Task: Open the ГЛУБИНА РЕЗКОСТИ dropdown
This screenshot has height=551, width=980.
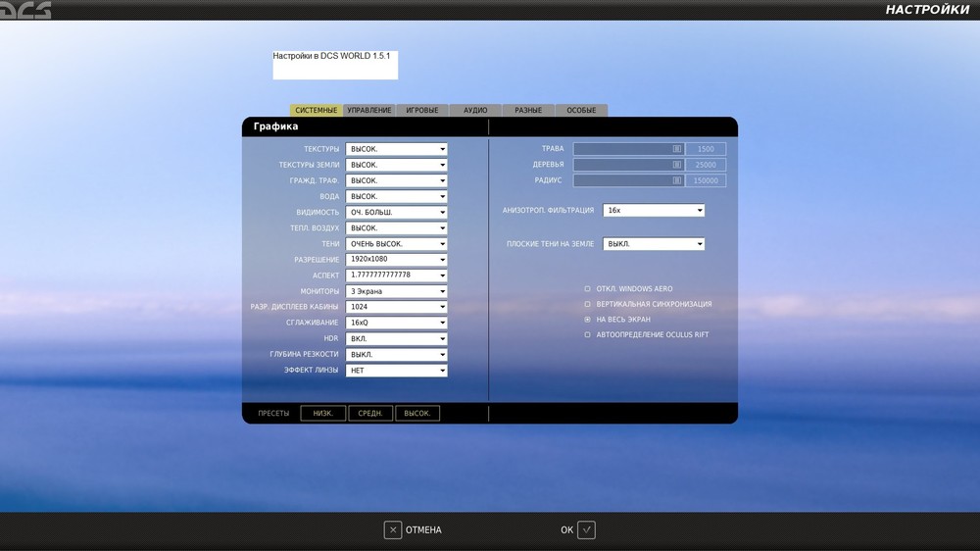Action: (x=396, y=355)
